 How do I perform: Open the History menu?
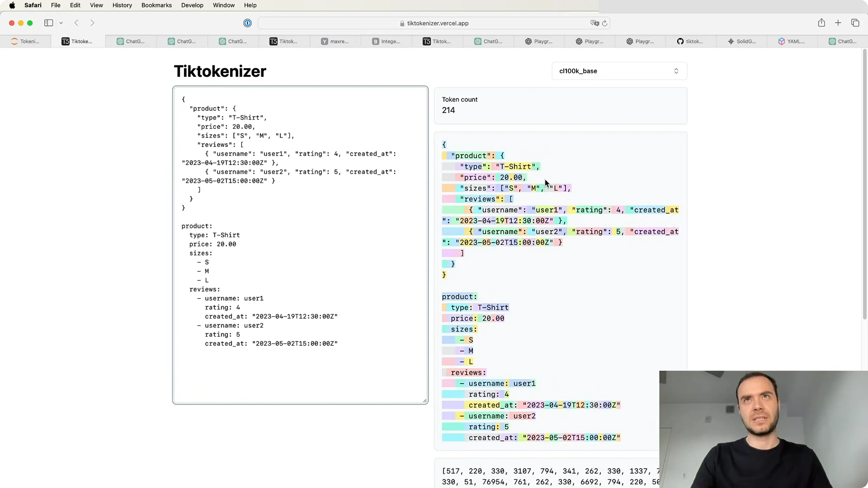coord(122,5)
